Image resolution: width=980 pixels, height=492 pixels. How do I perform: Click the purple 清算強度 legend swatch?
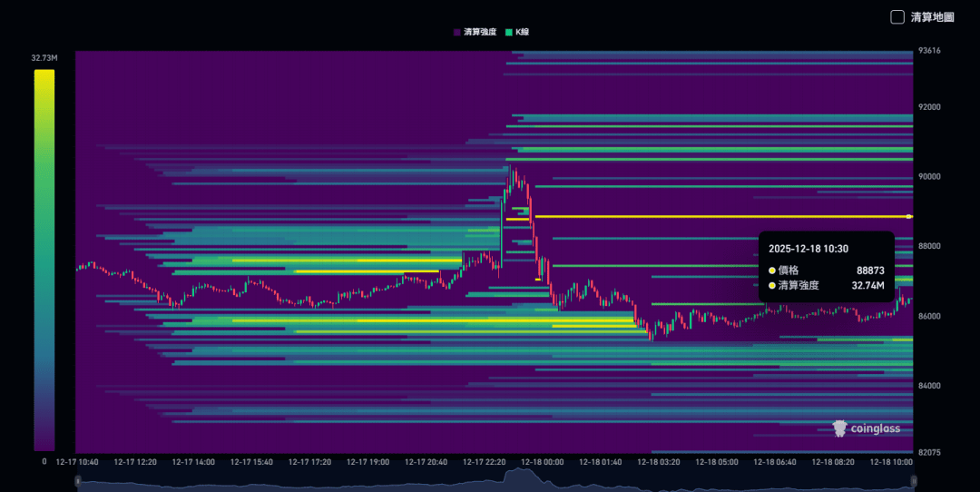[456, 32]
